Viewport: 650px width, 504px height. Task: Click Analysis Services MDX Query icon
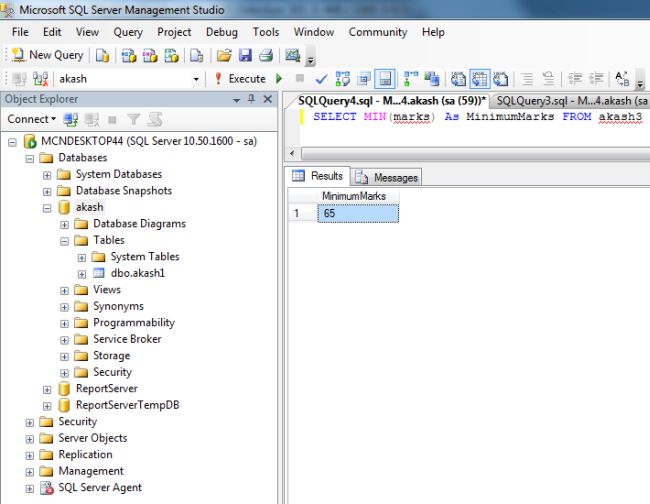click(129, 55)
